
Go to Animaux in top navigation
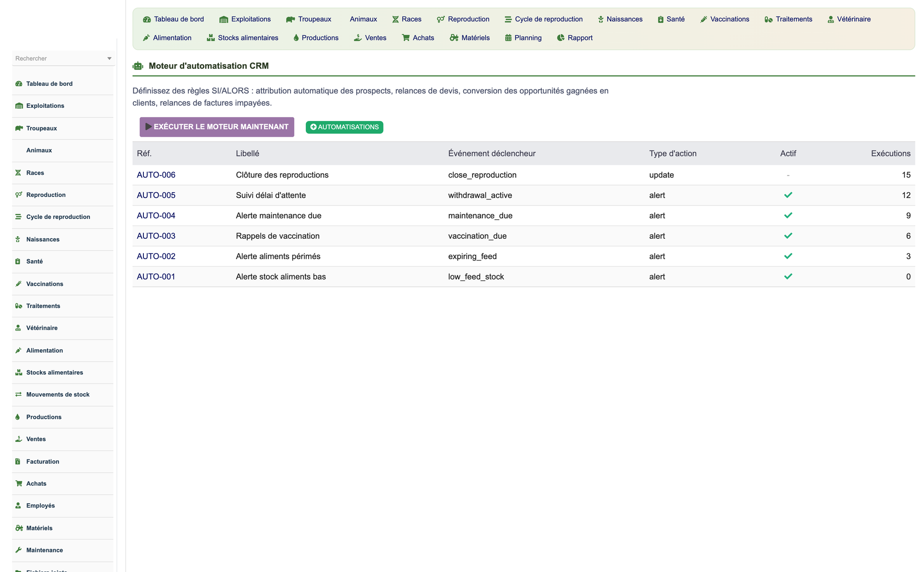[363, 19]
